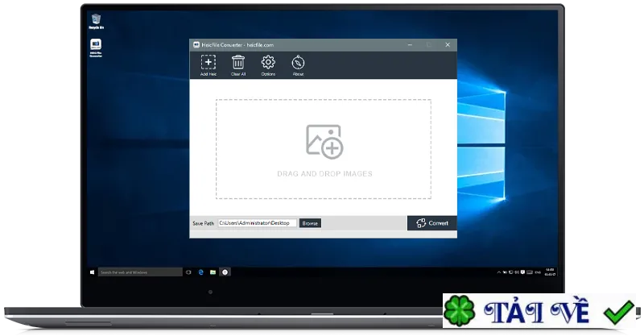
Task: Click the Convert button
Action: [432, 223]
